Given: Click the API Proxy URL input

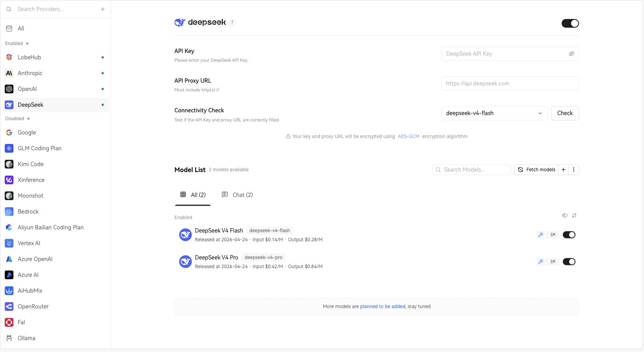Looking at the screenshot, I should coord(510,83).
